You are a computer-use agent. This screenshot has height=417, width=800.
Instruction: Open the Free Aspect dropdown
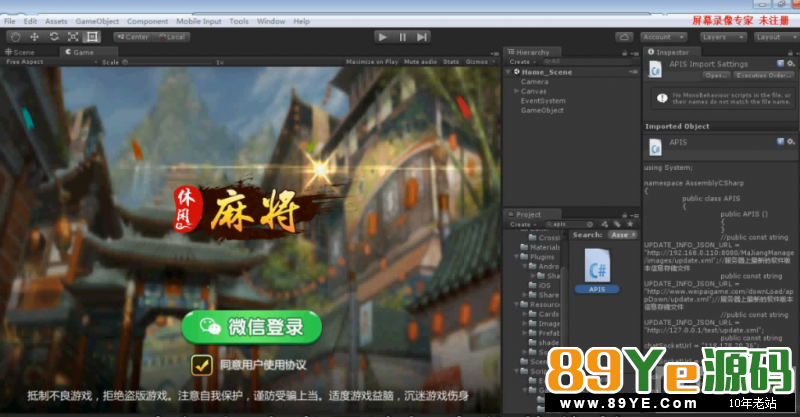click(x=51, y=62)
